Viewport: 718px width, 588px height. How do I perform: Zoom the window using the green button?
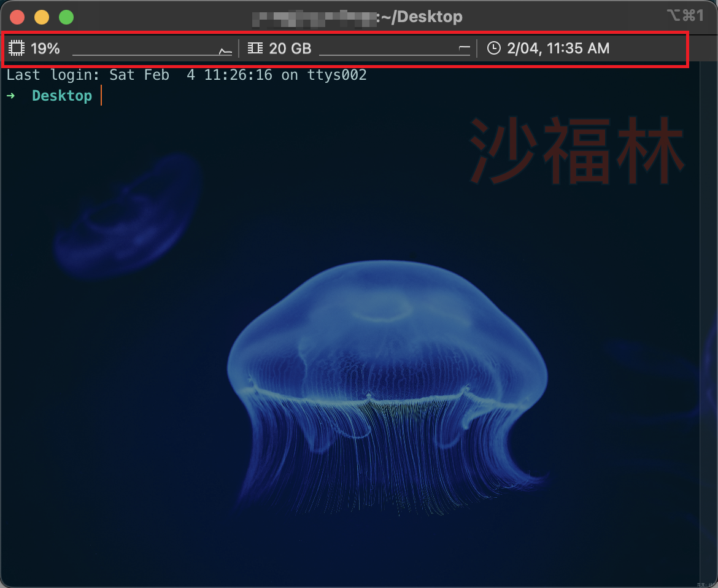(x=66, y=17)
